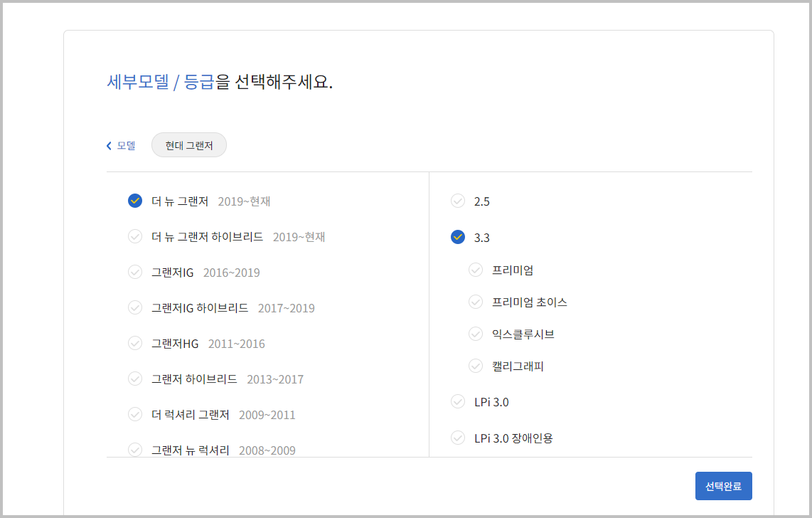Select the 2.5 engine checkmark
Viewport: 812px width, 518px height.
click(x=458, y=201)
